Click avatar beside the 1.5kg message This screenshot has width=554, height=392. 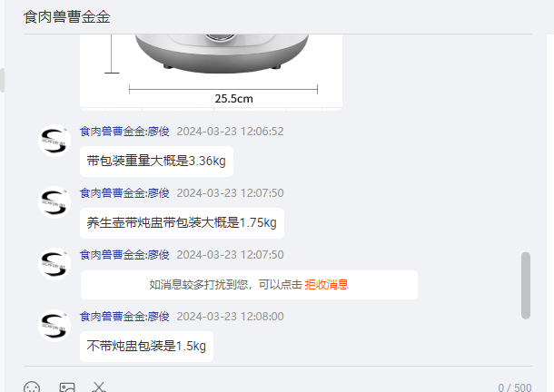pos(54,326)
